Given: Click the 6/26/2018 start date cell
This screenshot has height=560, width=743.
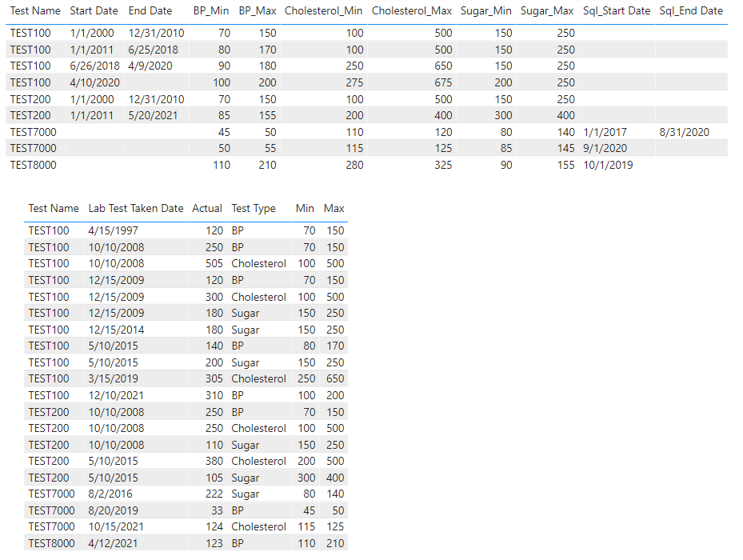Looking at the screenshot, I should (94, 66).
